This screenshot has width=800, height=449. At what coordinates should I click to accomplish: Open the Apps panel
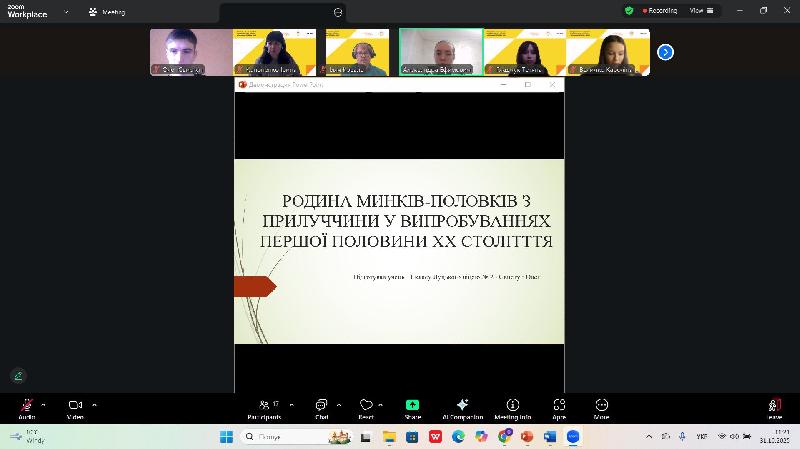558,406
